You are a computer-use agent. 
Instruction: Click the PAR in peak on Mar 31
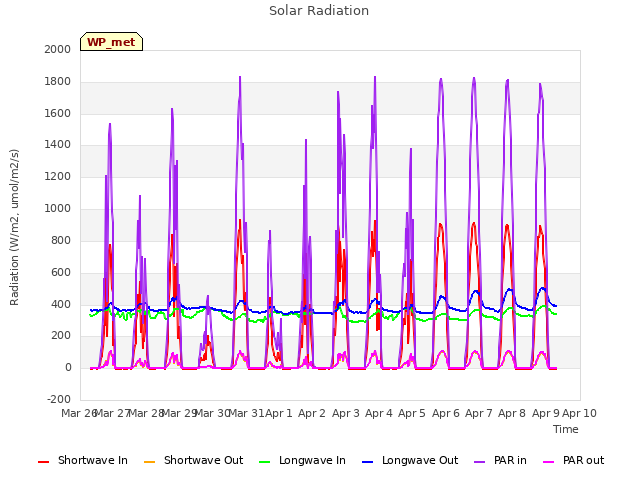[240, 77]
